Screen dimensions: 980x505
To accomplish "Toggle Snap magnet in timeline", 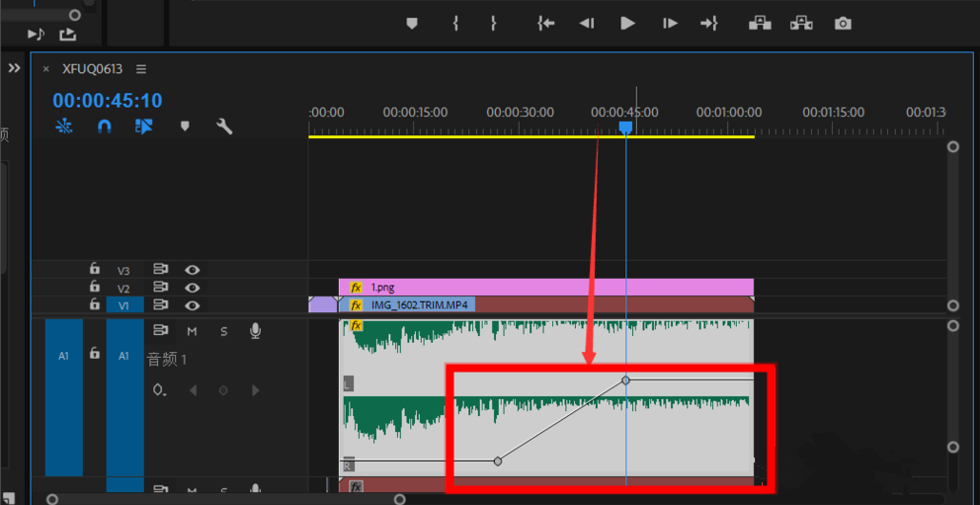I will 104,126.
